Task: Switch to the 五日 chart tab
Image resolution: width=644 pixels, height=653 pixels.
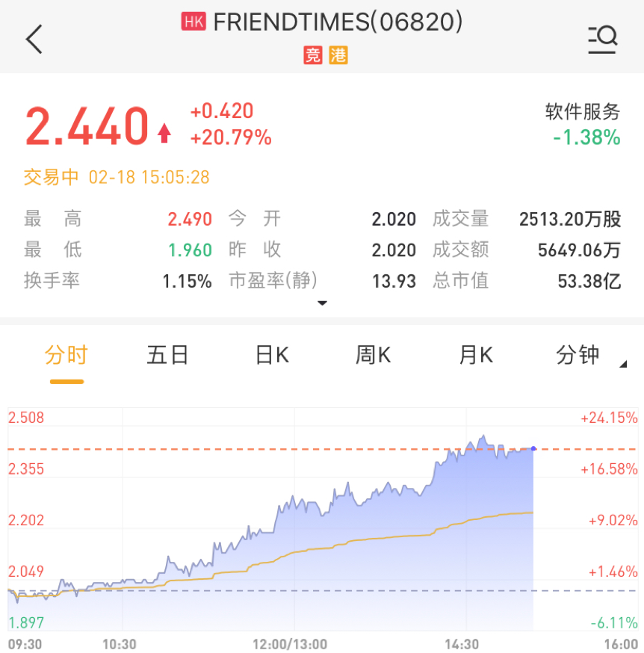Action: [x=168, y=355]
